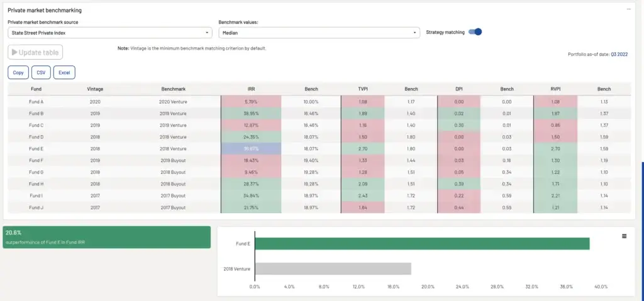Select the Fund D row name
The image size is (644, 301).
click(36, 137)
